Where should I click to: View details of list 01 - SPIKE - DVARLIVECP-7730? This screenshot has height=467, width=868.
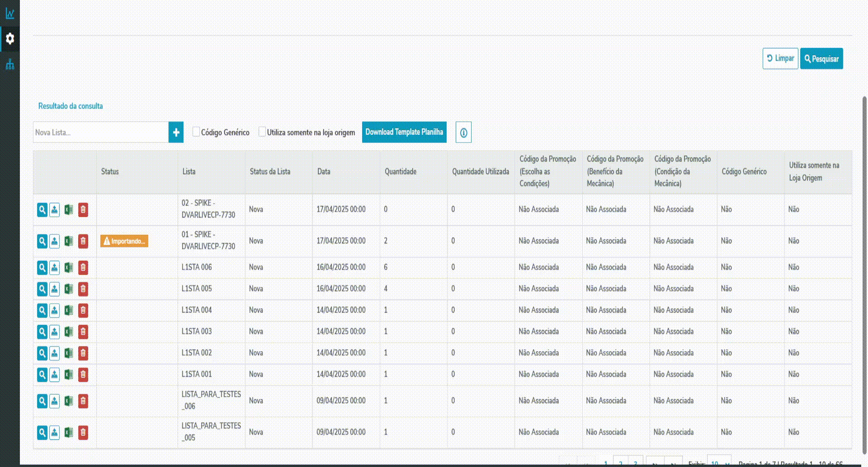[x=42, y=241]
